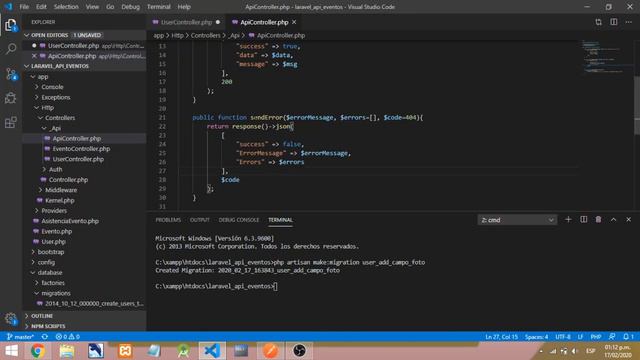Image resolution: width=640 pixels, height=360 pixels.
Task: Click Spaces: 4 indentation in status bar
Action: tap(536, 337)
